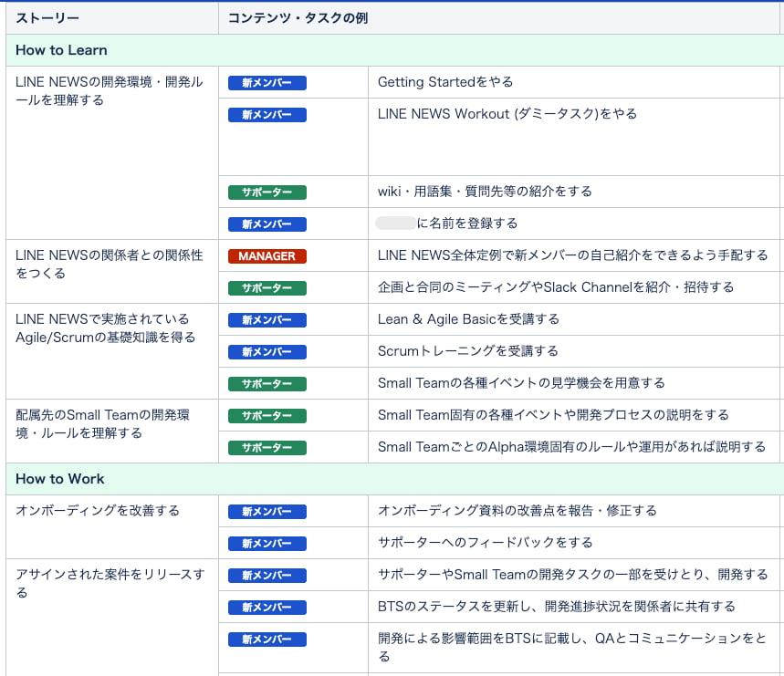Select task LINE NEWS Workout (ダミータスク)をやる

point(507,114)
